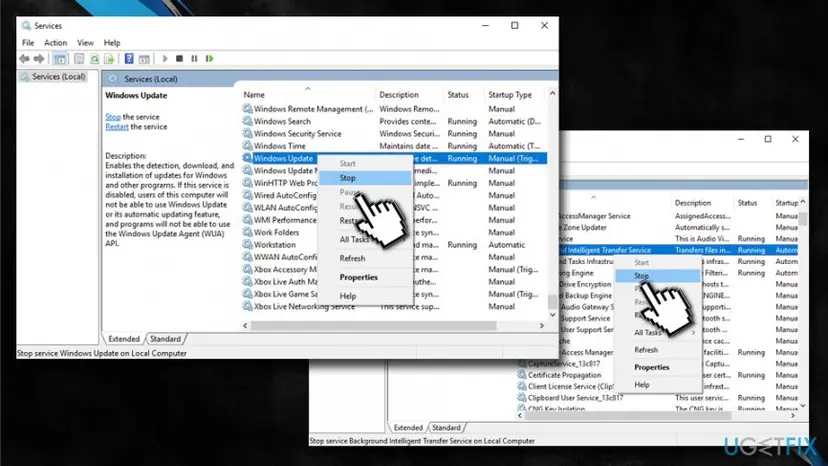Choose Stop in back window context menu
The image size is (828, 466).
657,276
